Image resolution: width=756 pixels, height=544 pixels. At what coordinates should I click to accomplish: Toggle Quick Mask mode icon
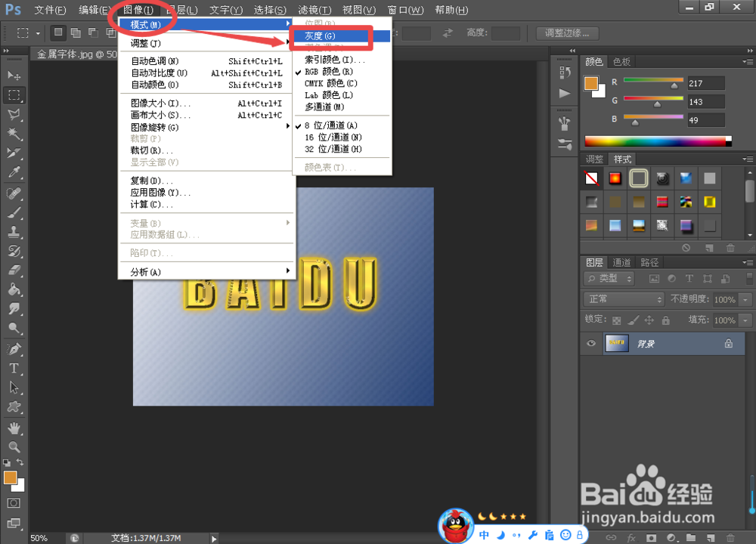(x=14, y=503)
